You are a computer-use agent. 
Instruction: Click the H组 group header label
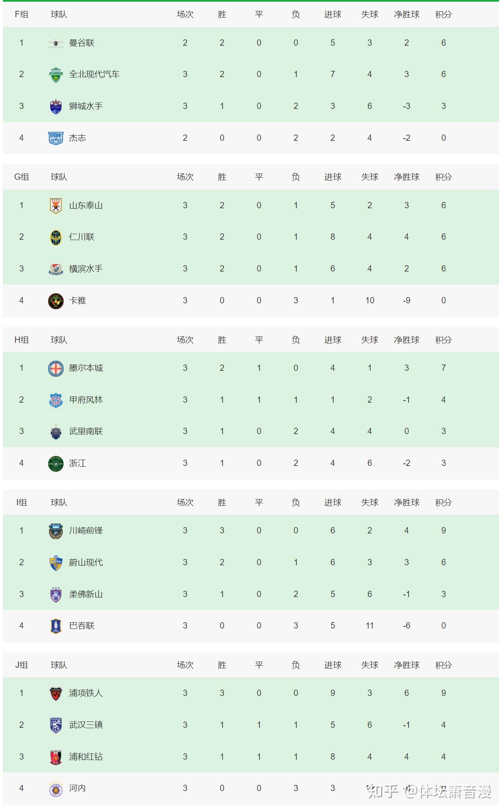pos(21,340)
